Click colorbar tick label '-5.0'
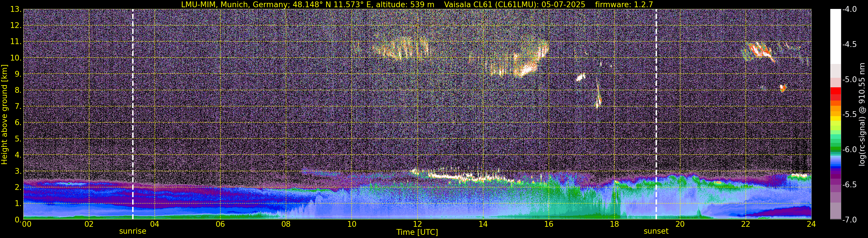Screen dimensions: 868x238 coord(850,79)
